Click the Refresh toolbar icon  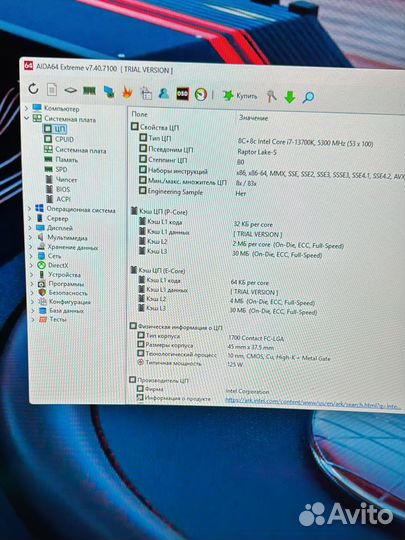[x=33, y=89]
